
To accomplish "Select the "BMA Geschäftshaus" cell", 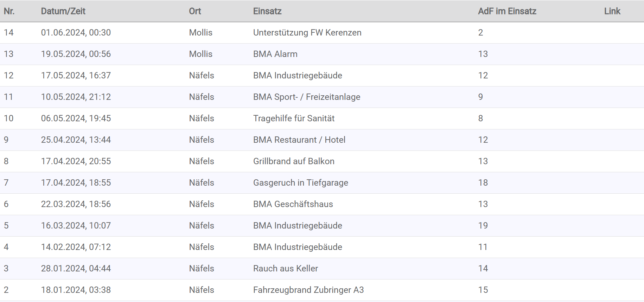I will pos(293,204).
